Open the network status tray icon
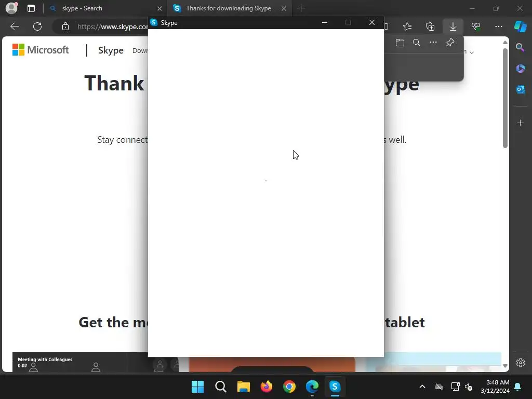 tap(455, 387)
